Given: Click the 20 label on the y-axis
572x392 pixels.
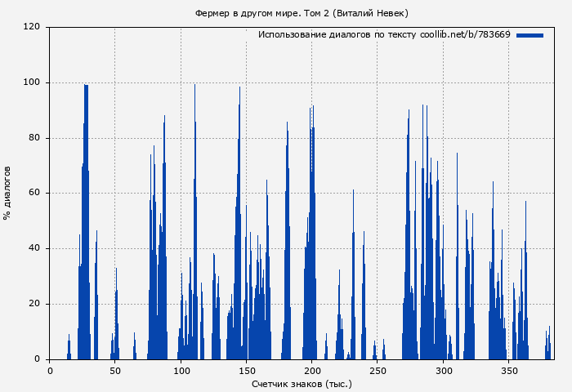Looking at the screenshot, I should pos(34,304).
